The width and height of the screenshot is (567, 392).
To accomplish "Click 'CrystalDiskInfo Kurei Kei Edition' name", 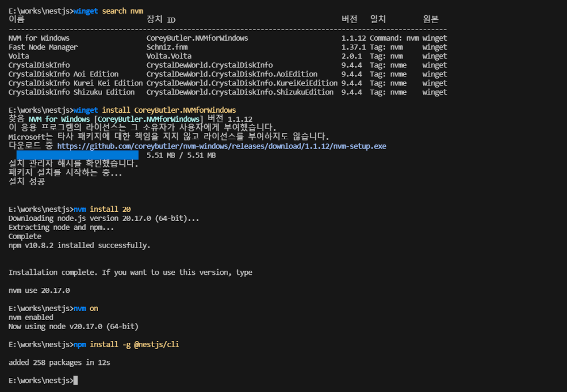I will 75,83.
